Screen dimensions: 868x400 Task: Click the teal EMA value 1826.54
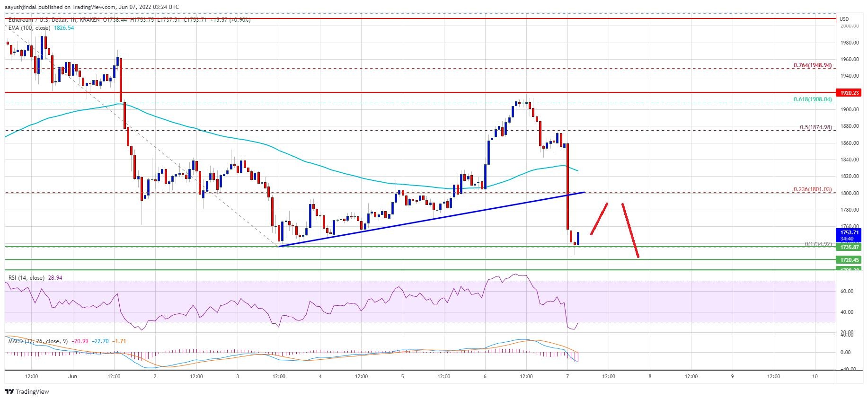[x=62, y=28]
